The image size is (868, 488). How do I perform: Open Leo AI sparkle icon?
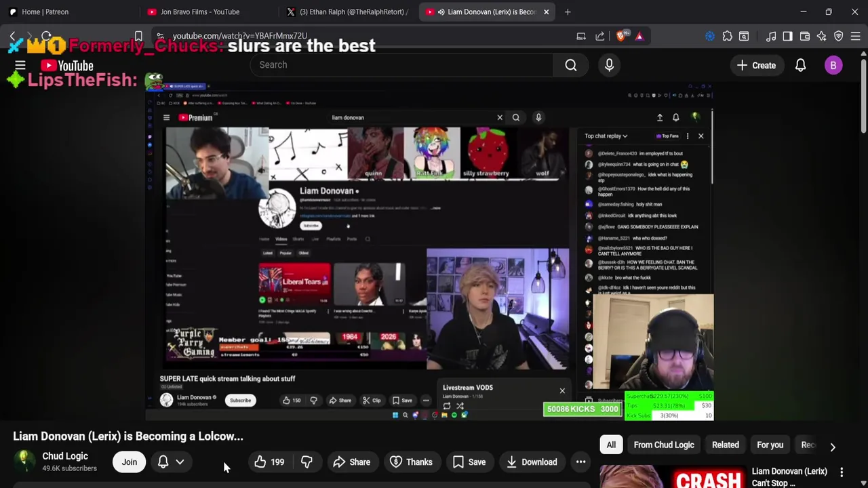point(821,36)
